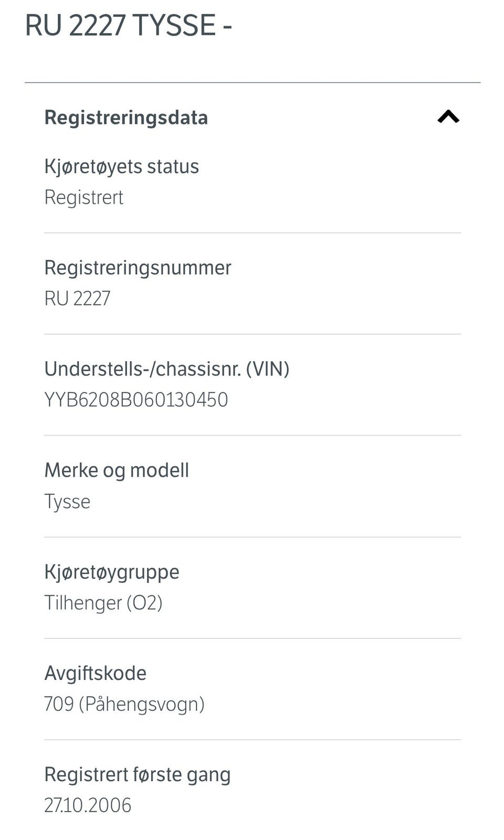The width and height of the screenshot is (504, 840).
Task: Click the divider line below the title
Action: point(252,82)
